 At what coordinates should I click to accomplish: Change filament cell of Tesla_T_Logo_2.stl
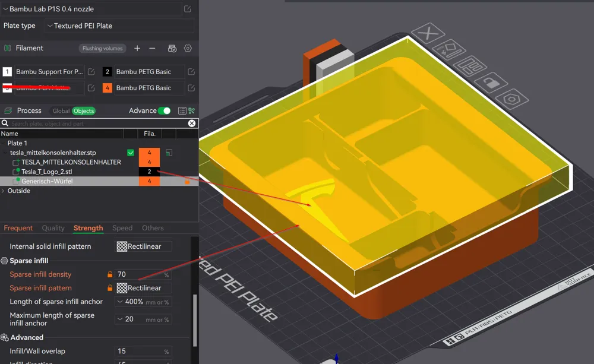click(x=149, y=172)
